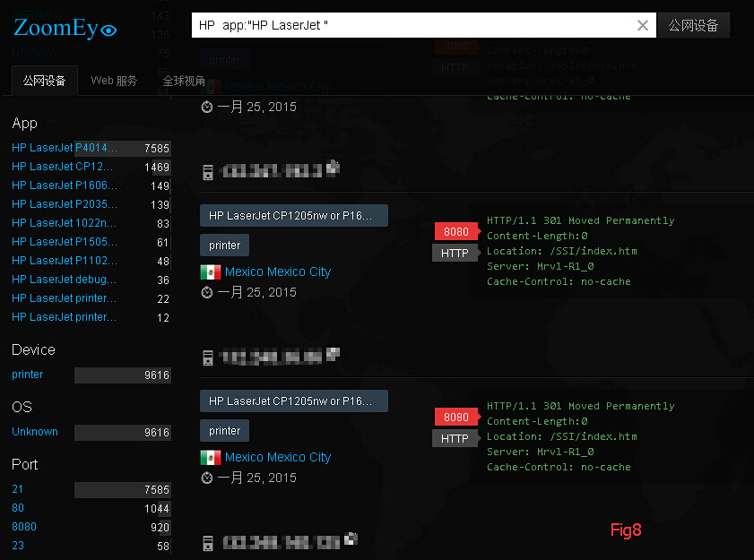The height and width of the screenshot is (560, 754).
Task: Filter results by port 23
Action: 18,545
